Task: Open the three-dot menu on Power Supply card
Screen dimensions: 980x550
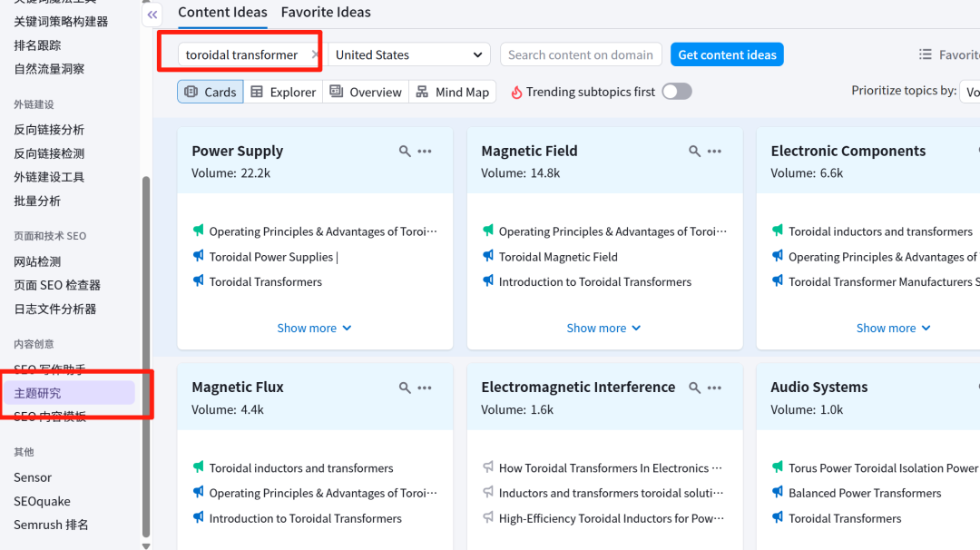Action: click(x=425, y=152)
